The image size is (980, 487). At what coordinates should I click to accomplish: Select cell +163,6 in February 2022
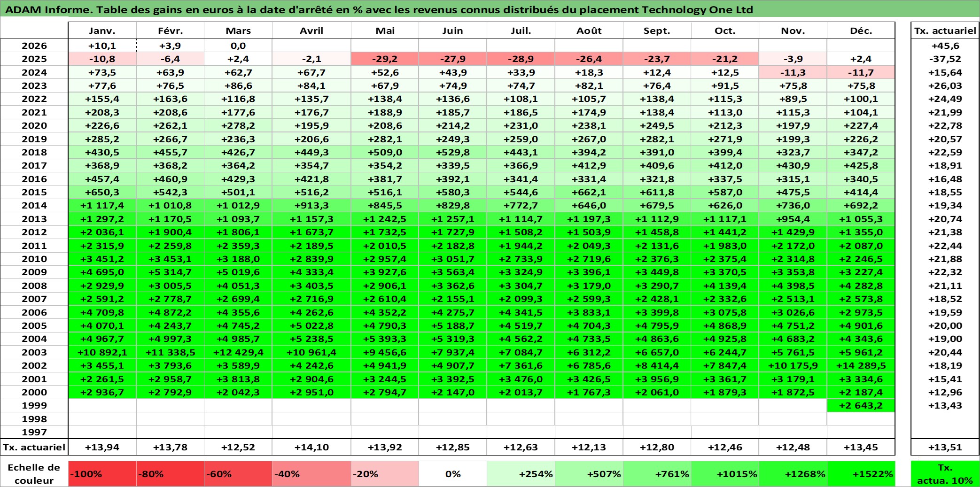coord(171,99)
